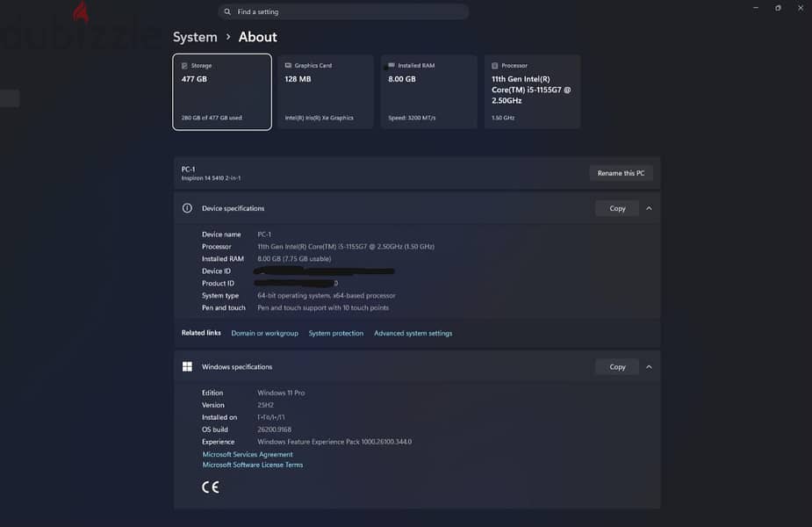Open the Processor info card
Image resolution: width=812 pixels, height=527 pixels.
[x=532, y=91]
